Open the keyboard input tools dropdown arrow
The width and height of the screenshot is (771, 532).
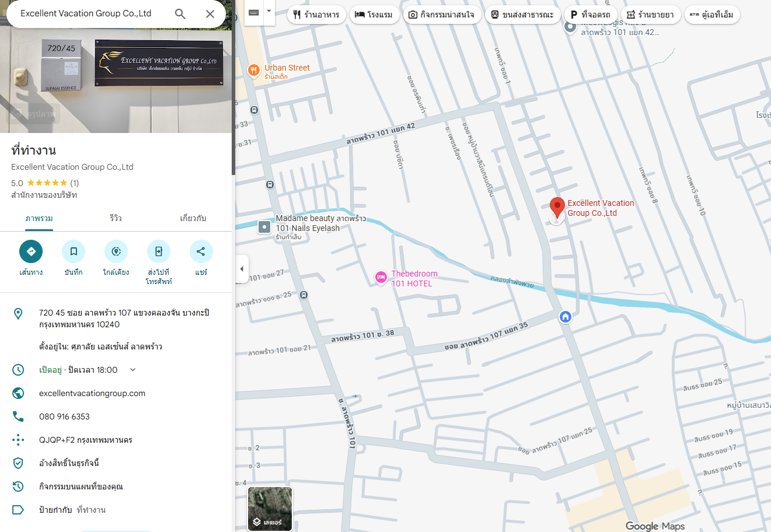point(269,12)
